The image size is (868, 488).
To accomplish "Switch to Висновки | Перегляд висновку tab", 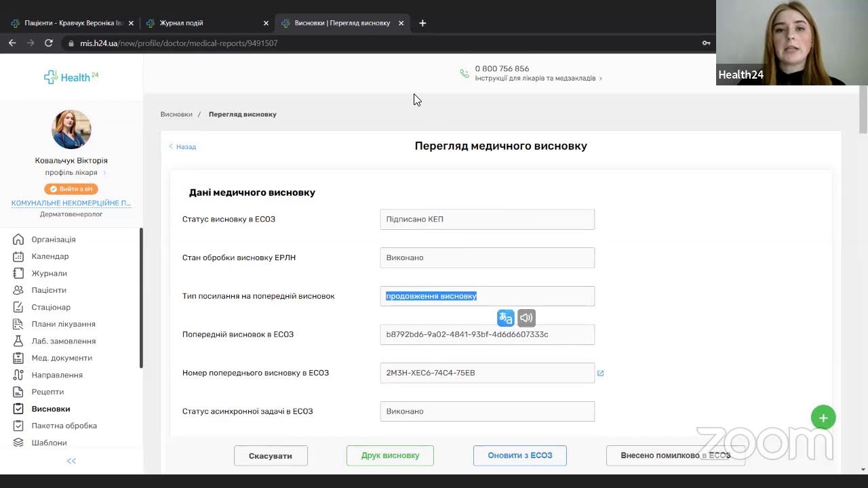I will 342,23.
